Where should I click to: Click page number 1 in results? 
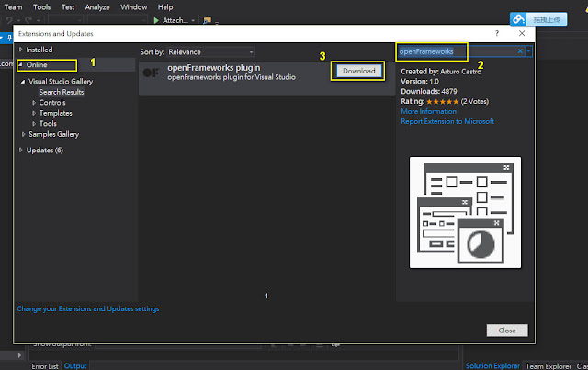266,297
